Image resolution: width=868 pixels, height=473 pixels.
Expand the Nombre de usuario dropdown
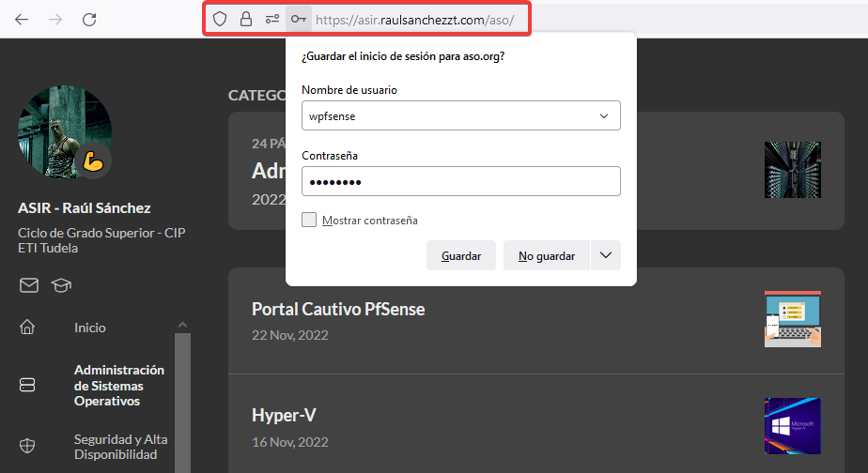pyautogui.click(x=603, y=116)
